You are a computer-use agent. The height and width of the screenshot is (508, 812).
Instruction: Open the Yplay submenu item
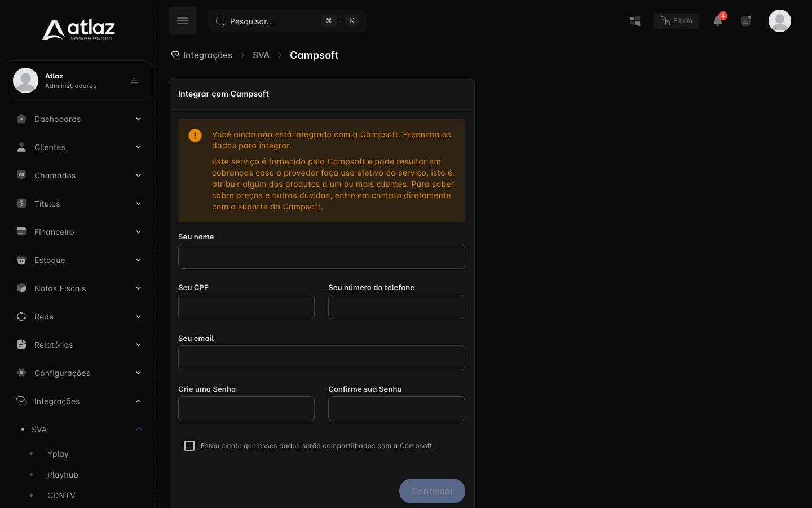58,454
